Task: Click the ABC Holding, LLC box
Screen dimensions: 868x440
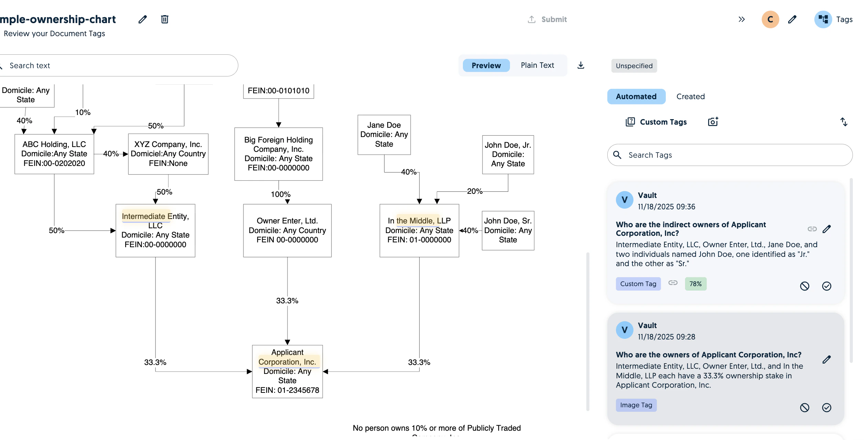Action: click(x=54, y=154)
